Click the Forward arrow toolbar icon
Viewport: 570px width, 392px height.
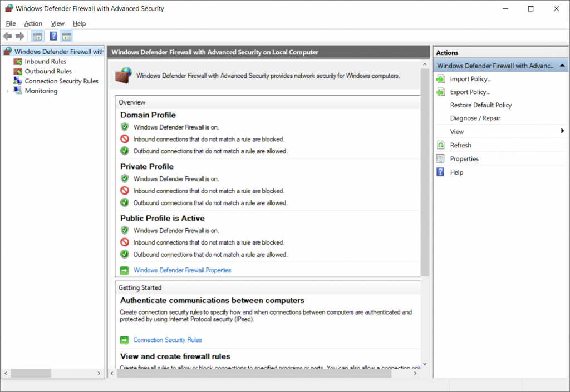pos(20,36)
